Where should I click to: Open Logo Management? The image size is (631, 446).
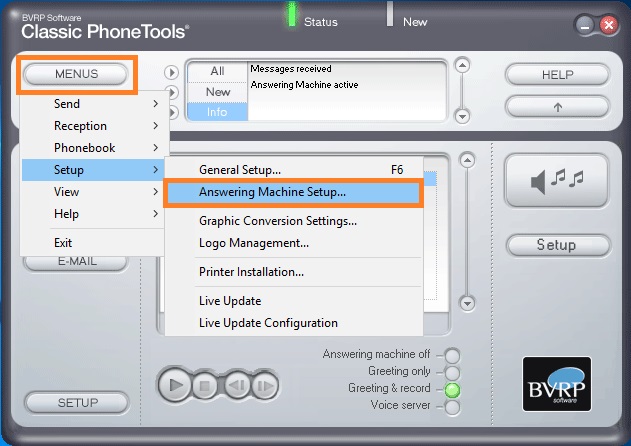294,243
